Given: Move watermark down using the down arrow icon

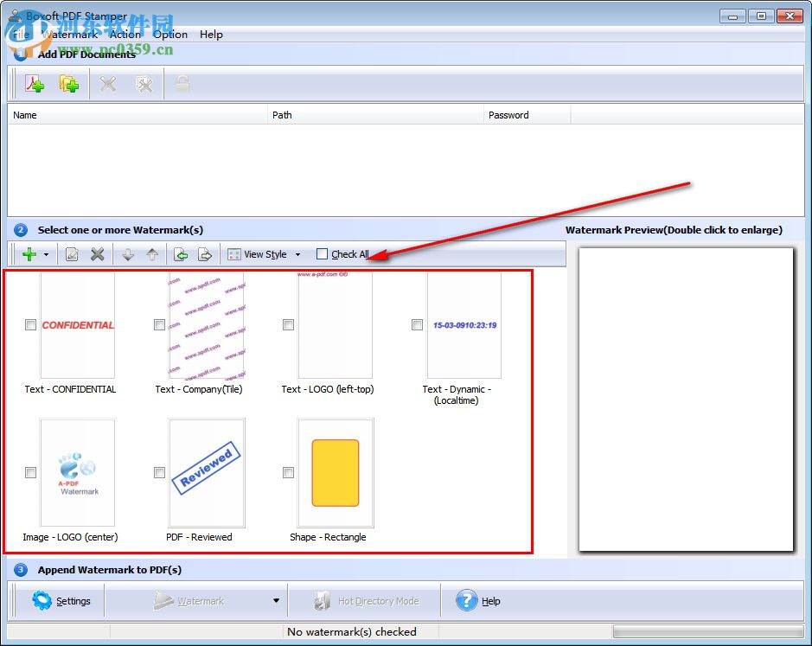Looking at the screenshot, I should click(x=128, y=253).
